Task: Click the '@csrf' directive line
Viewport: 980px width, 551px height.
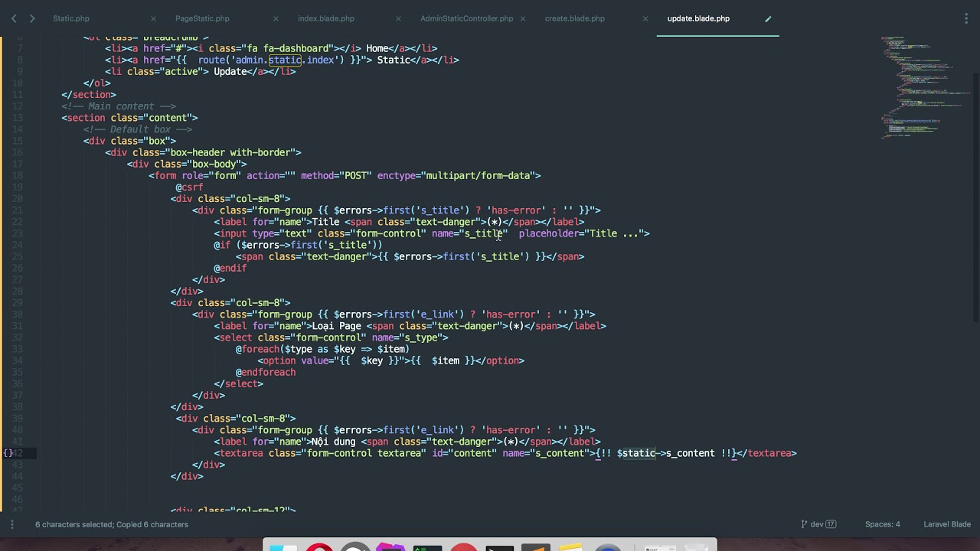Action: pos(189,187)
